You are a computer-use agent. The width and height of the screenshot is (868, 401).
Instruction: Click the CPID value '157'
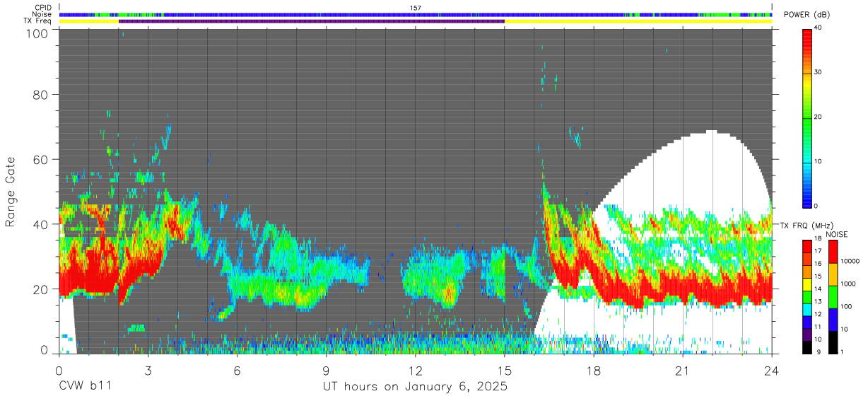[x=416, y=8]
